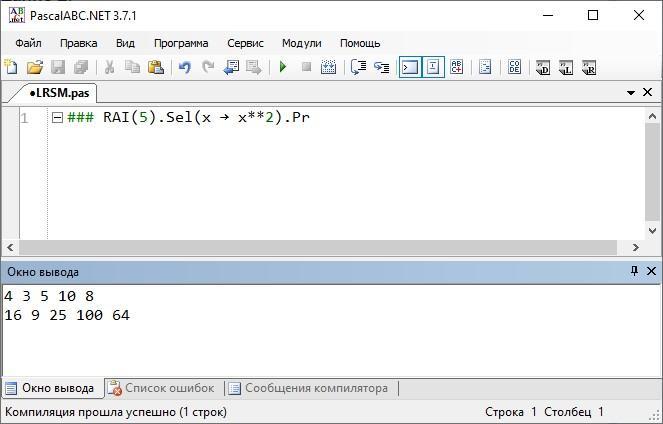Click the horizontal scrollbar thumb
The image size is (663, 424).
[x=318, y=248]
